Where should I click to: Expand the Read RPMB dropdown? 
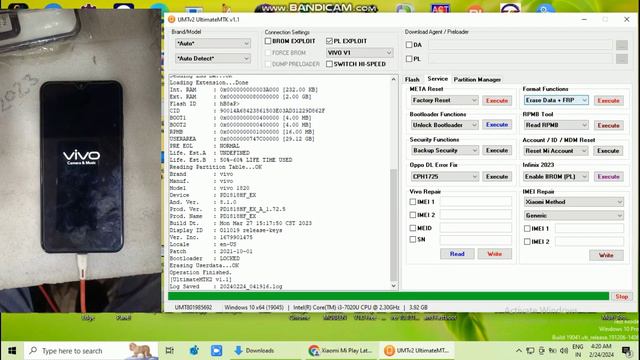pos(556,125)
